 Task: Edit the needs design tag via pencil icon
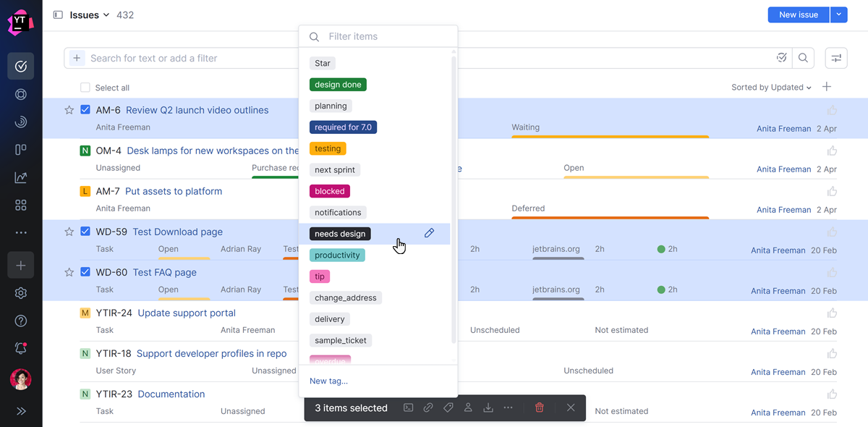[429, 233]
